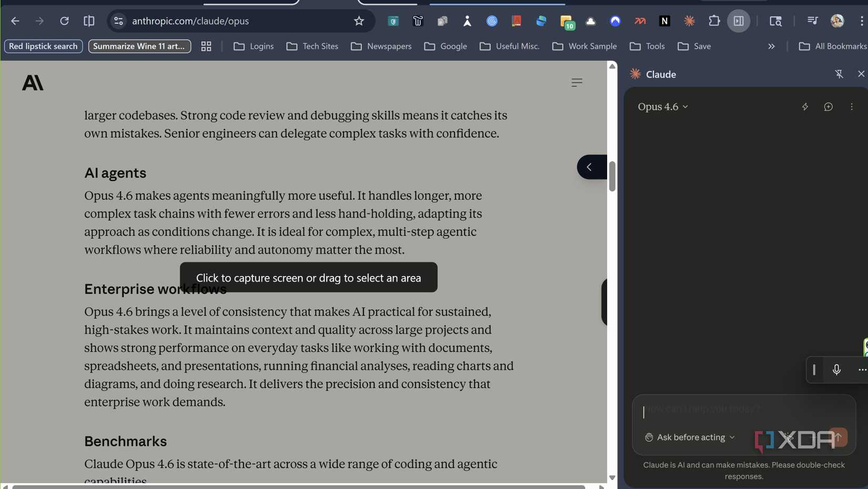Open the Tools bookmark folder

(x=647, y=46)
